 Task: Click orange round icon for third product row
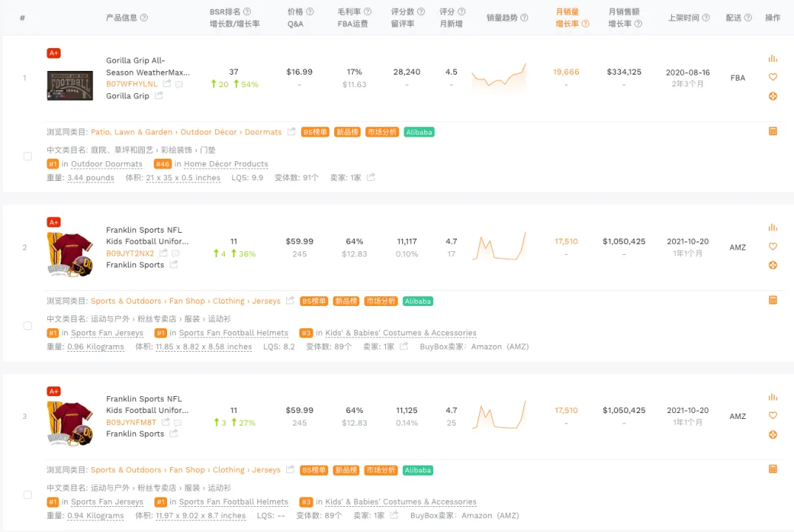click(x=773, y=434)
